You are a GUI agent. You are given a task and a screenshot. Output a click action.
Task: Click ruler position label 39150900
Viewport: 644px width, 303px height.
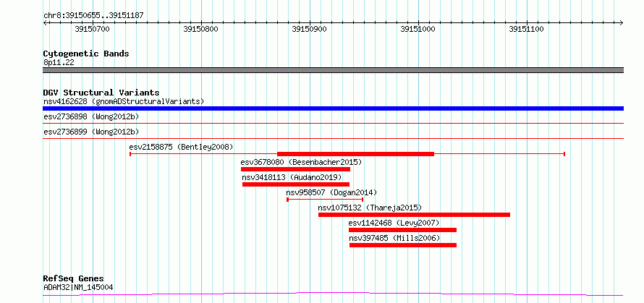click(x=309, y=29)
